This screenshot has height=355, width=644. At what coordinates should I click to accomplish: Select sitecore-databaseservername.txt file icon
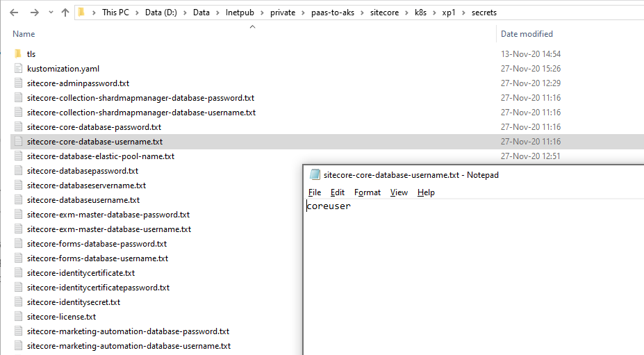coord(18,185)
